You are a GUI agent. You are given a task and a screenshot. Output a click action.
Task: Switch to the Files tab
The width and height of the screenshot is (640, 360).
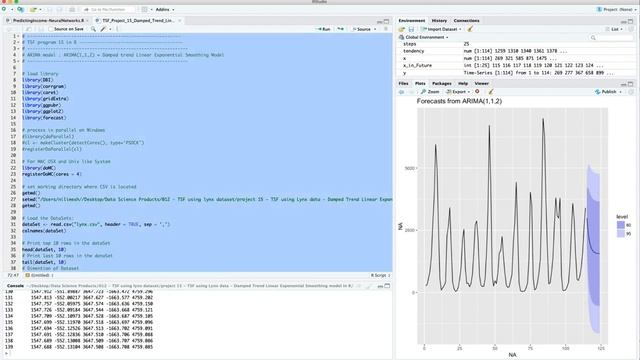point(403,83)
